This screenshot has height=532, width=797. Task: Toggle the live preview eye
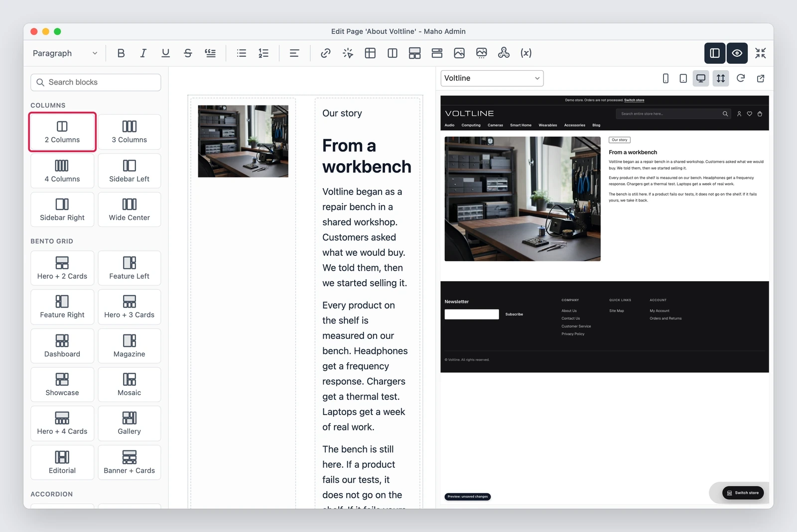tap(737, 53)
